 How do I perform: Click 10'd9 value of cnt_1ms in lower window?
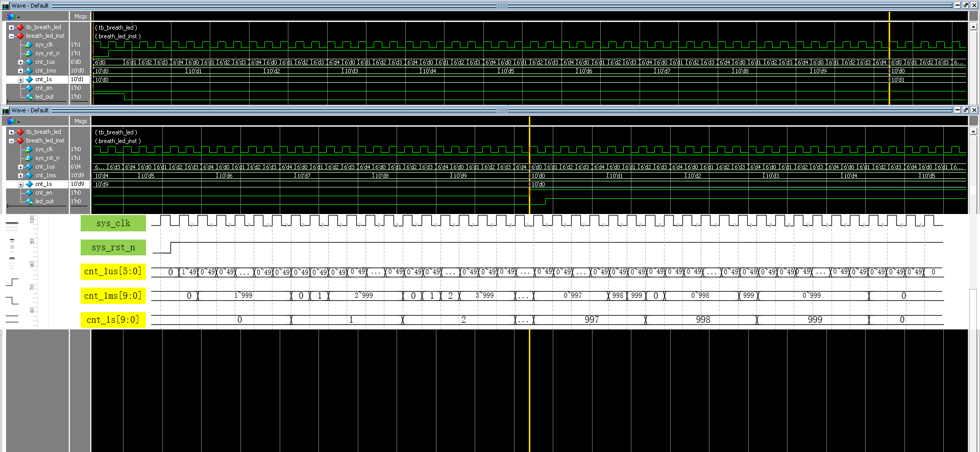[x=77, y=175]
